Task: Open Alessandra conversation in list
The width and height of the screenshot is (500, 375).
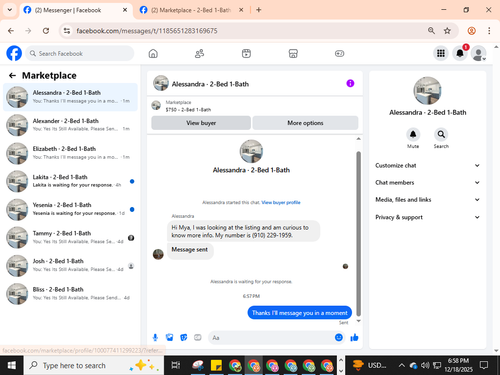Action: pos(70,97)
